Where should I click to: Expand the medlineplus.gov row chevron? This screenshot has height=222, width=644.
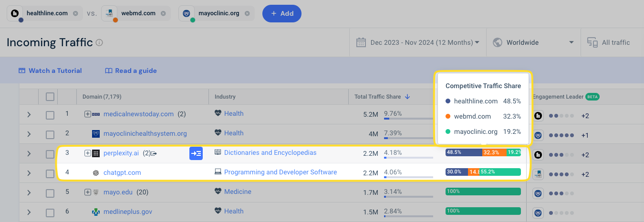tap(29, 212)
